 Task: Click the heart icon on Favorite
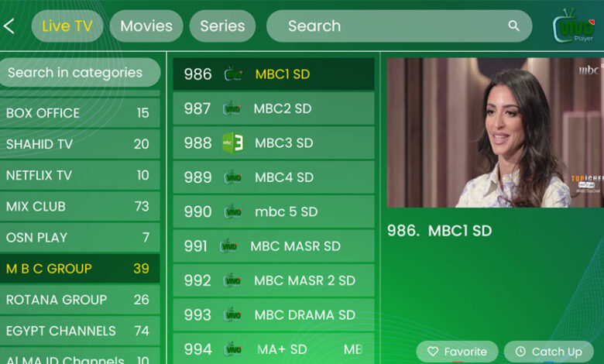[433, 352]
